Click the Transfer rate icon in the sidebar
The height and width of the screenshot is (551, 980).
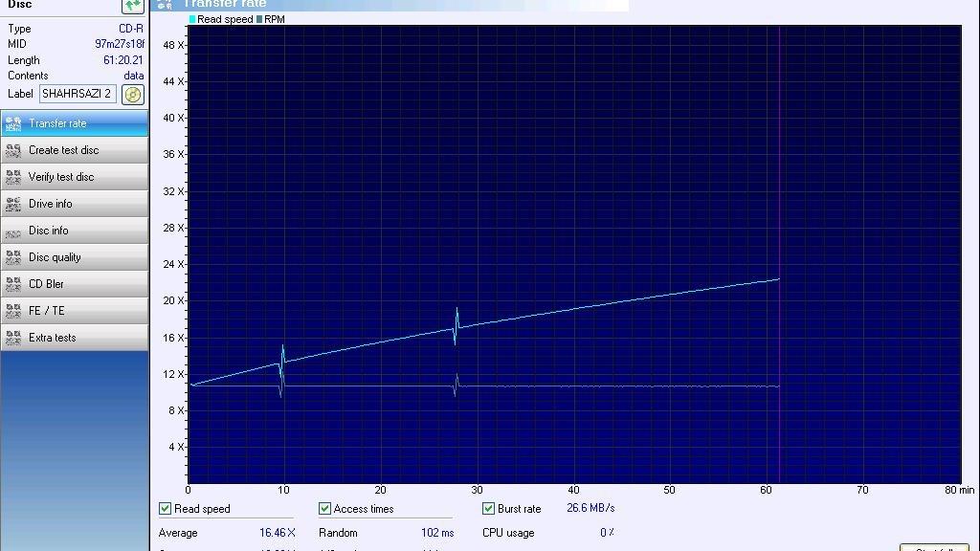[x=13, y=123]
